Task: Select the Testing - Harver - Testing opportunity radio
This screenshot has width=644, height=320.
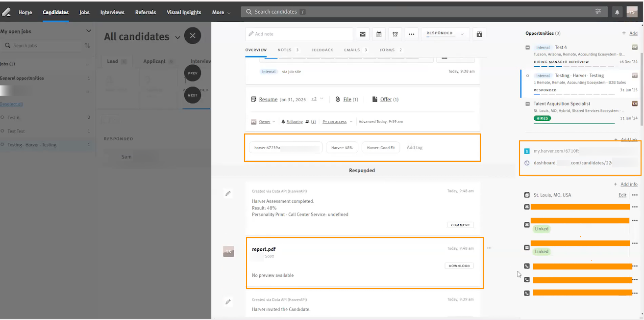Action: [x=528, y=76]
